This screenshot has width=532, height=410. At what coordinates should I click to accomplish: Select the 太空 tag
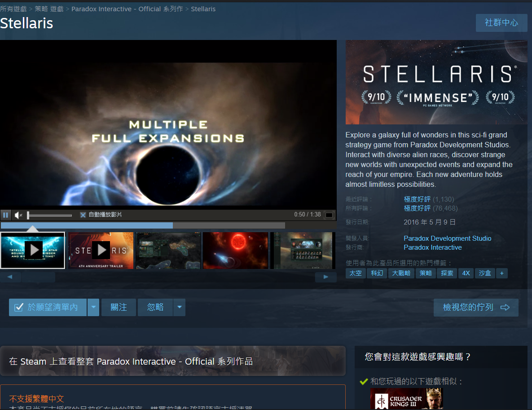[x=356, y=273]
